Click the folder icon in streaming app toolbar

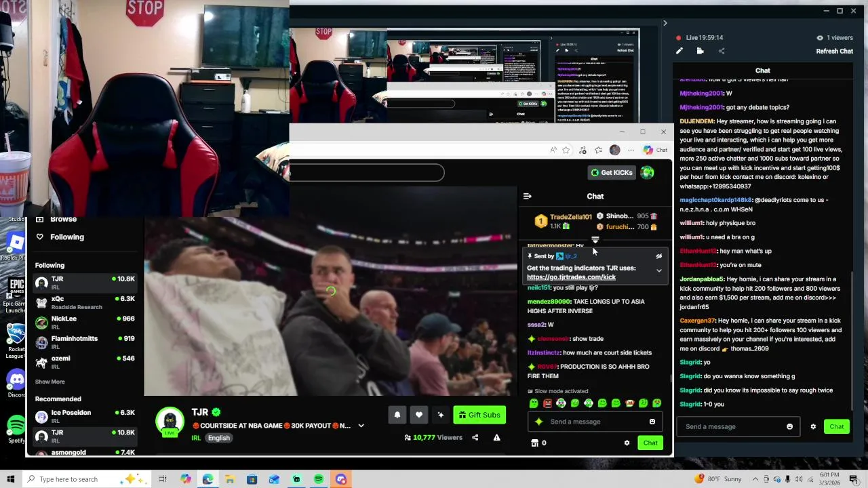[700, 51]
